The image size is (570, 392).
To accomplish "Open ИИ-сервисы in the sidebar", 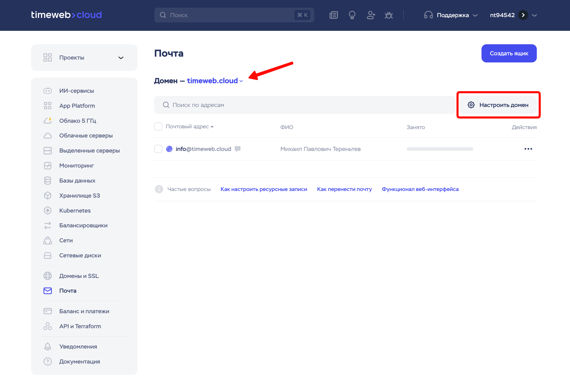I will [77, 91].
